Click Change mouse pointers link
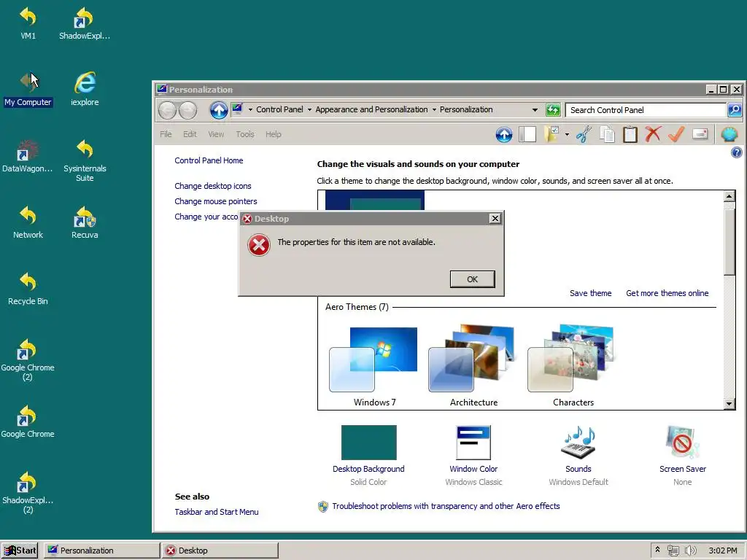This screenshot has width=747, height=560. pos(215,201)
